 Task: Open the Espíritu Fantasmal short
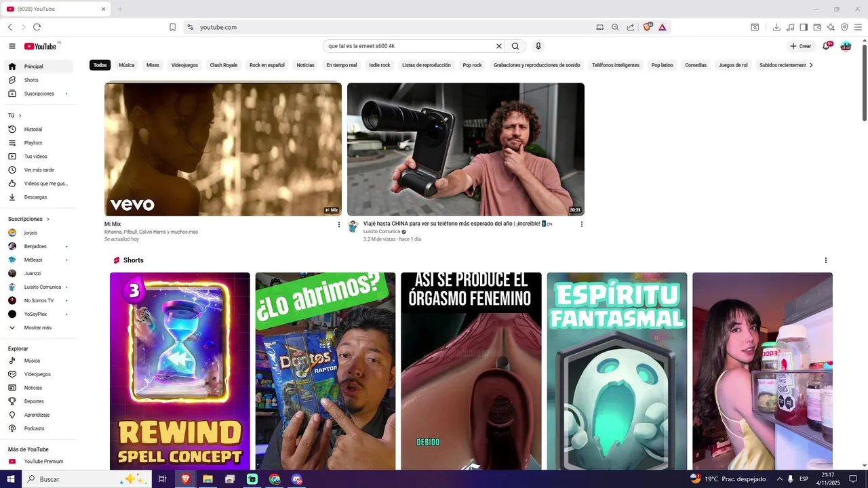(x=617, y=371)
